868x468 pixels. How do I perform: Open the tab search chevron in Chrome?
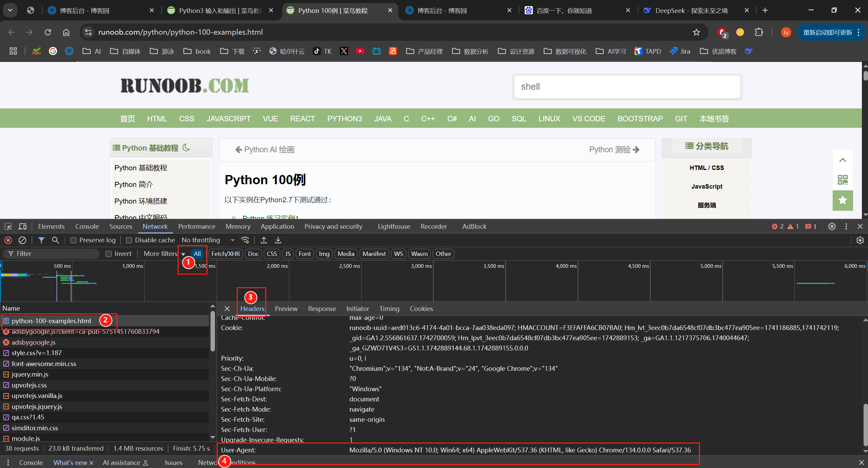point(10,10)
